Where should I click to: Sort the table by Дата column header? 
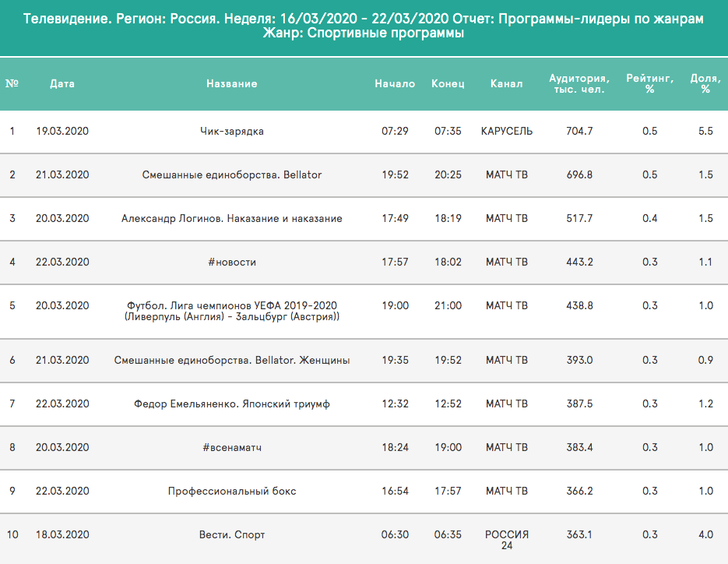pos(63,83)
